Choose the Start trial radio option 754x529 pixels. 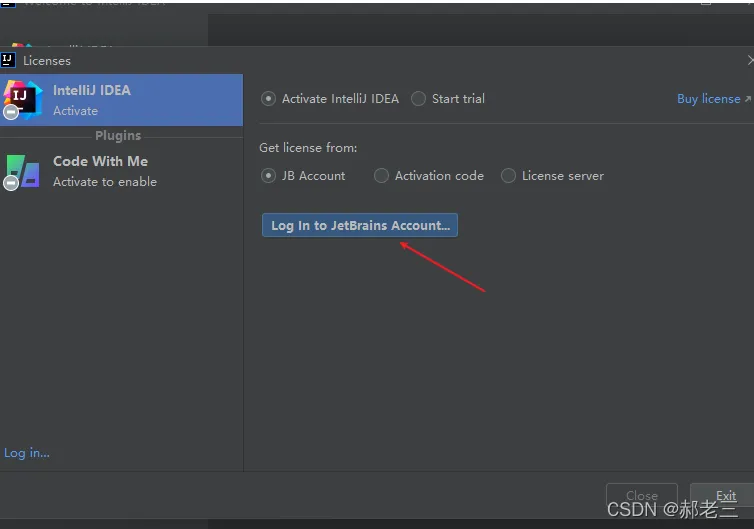pos(418,99)
